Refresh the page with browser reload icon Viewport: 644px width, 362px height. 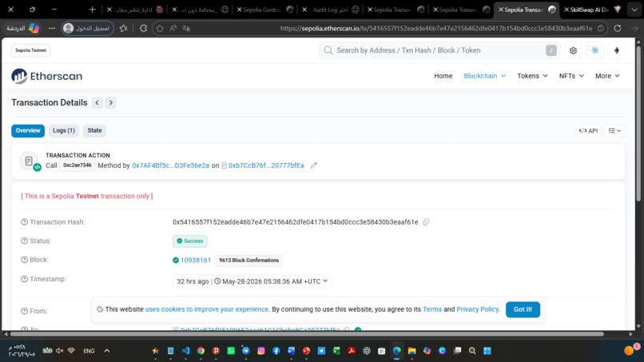coord(618,28)
